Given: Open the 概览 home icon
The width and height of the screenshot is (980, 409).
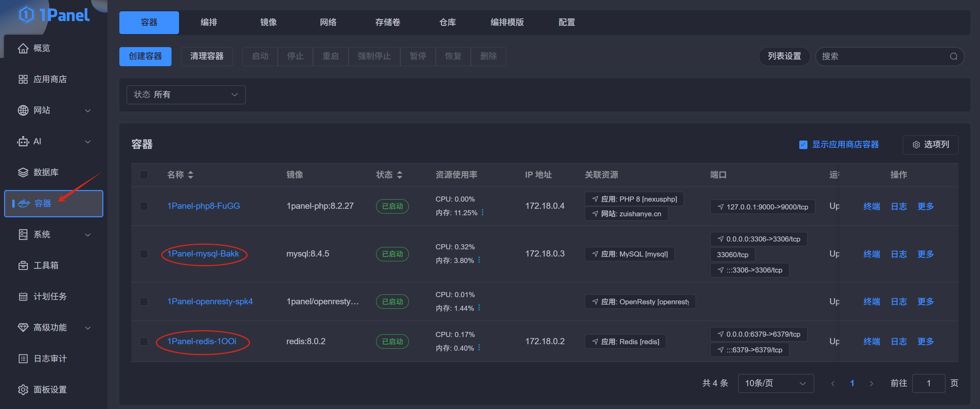Looking at the screenshot, I should pos(23,48).
